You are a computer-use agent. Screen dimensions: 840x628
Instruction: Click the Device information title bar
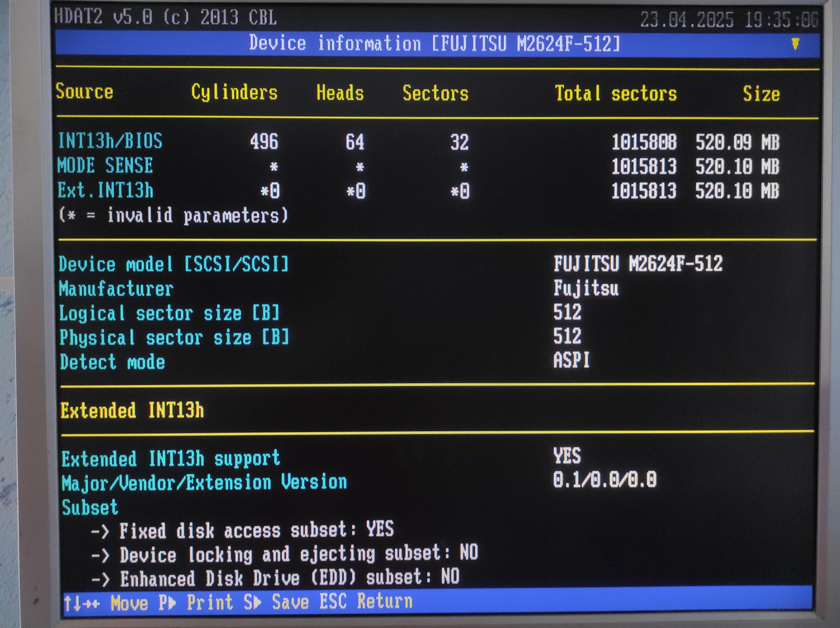tap(434, 44)
